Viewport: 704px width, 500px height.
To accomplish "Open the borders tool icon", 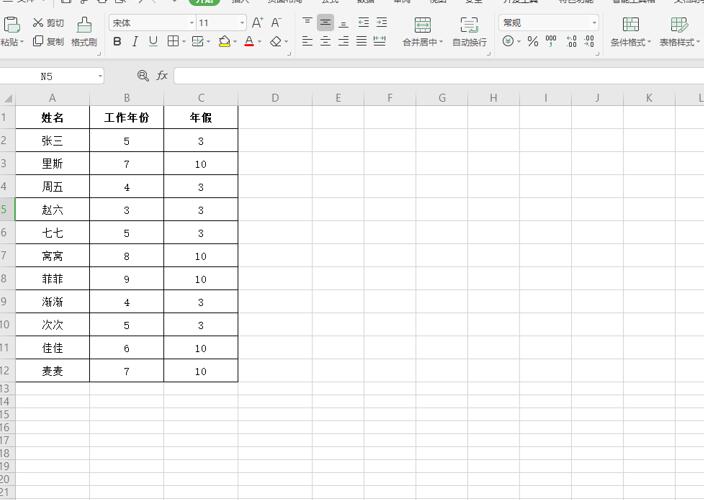I will (173, 41).
